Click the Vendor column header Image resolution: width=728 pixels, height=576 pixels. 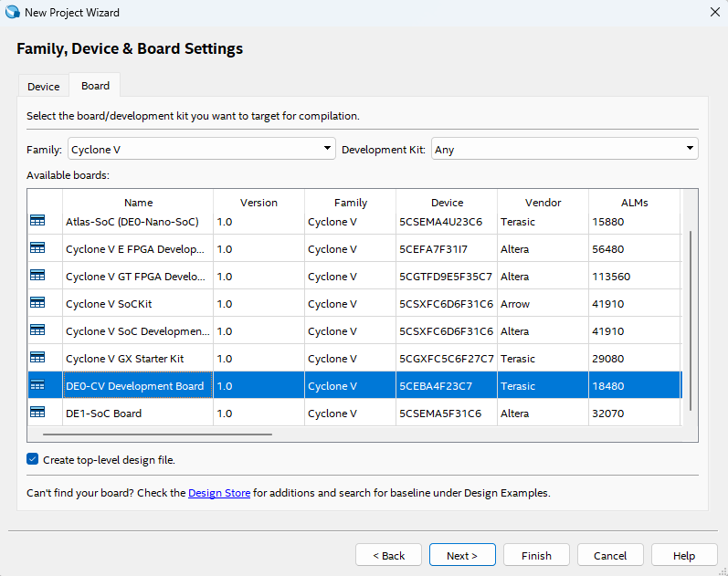coord(543,203)
